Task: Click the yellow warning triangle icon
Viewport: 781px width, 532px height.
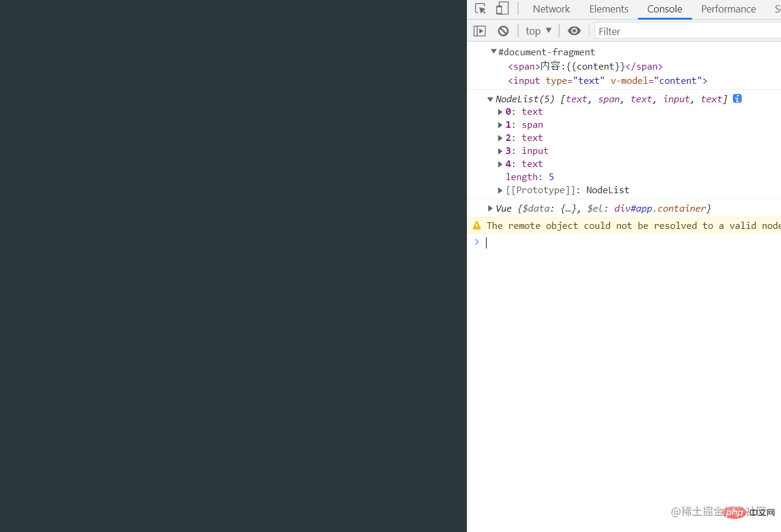Action: [476, 225]
